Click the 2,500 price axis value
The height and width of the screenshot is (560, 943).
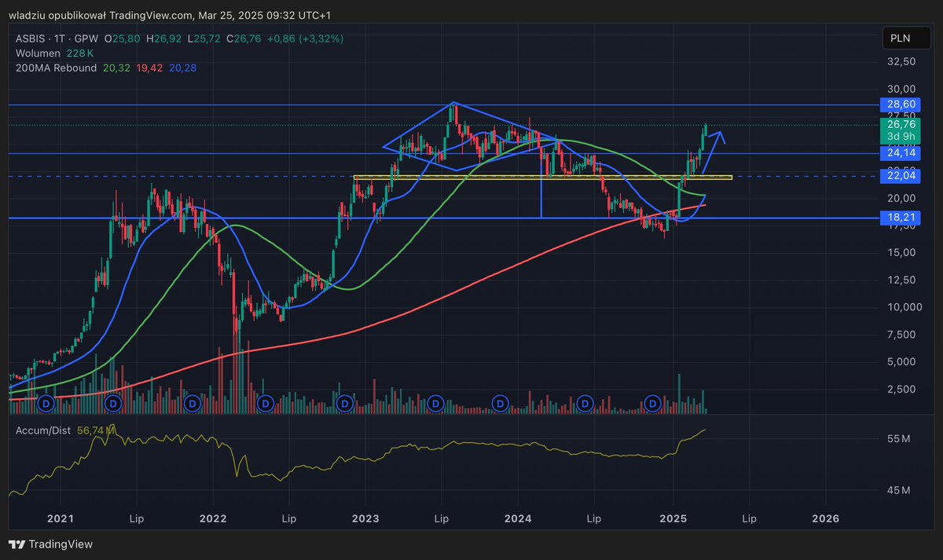(902, 389)
